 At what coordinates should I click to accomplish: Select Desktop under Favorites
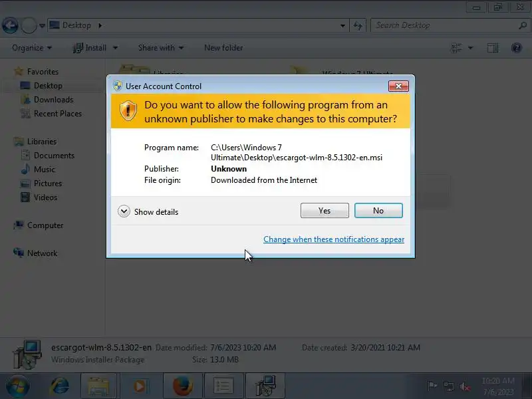[x=48, y=86]
